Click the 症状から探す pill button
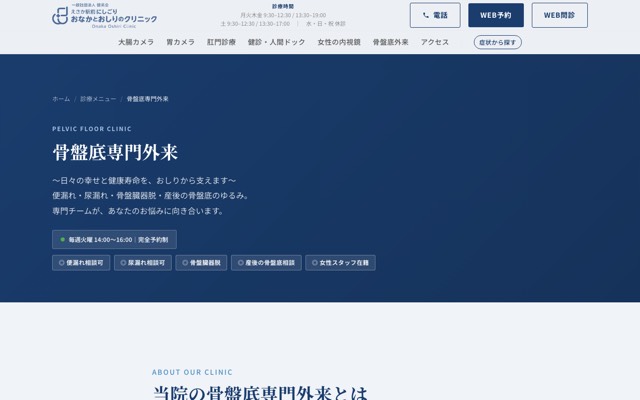This screenshot has width=640, height=400. pos(498,42)
